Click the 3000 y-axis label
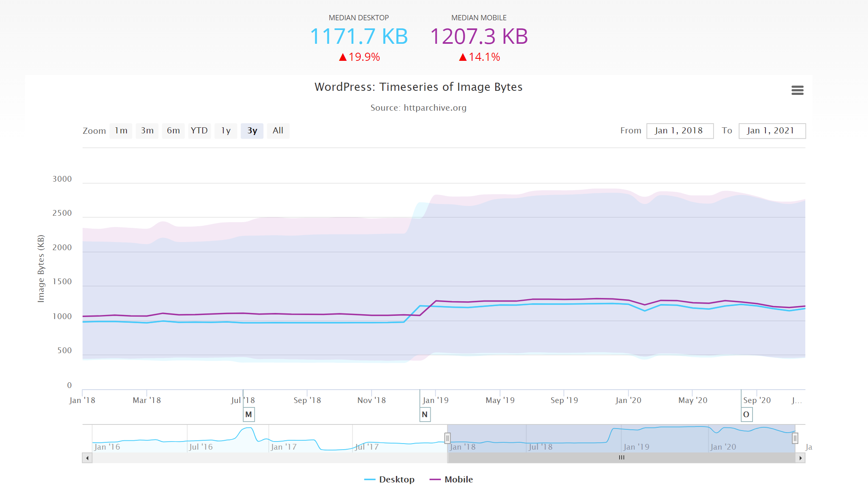 (62, 179)
